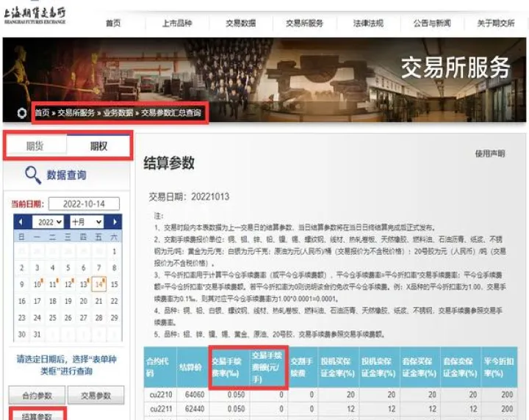Select calendar day 7
The image size is (529, 420).
pyautogui.click(x=99, y=268)
